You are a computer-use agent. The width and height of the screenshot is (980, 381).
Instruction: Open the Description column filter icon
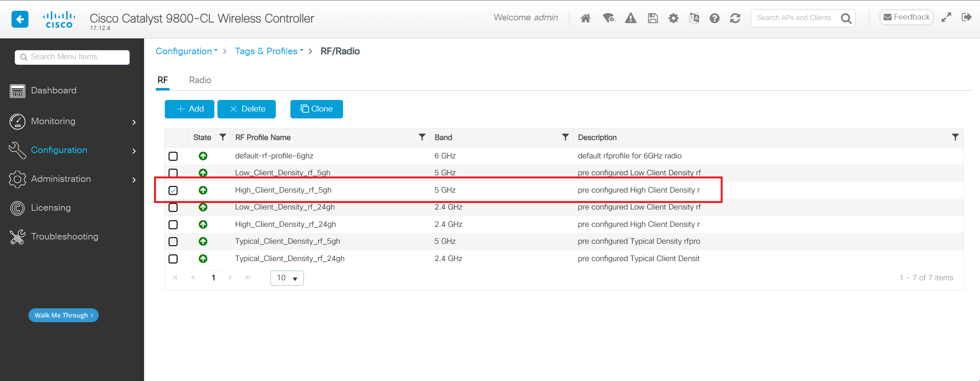click(955, 137)
